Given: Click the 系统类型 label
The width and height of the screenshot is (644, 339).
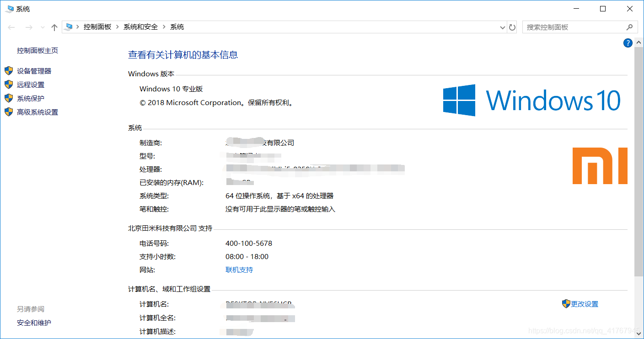Looking at the screenshot, I should (x=154, y=196).
